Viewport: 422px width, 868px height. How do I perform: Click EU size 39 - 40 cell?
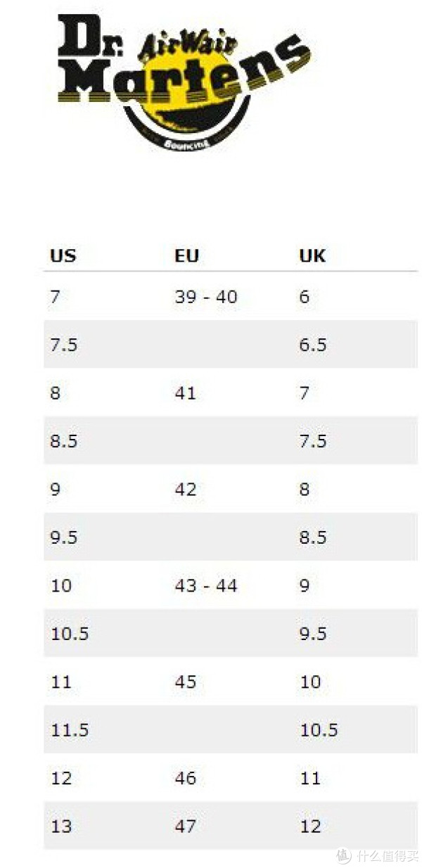tap(206, 297)
